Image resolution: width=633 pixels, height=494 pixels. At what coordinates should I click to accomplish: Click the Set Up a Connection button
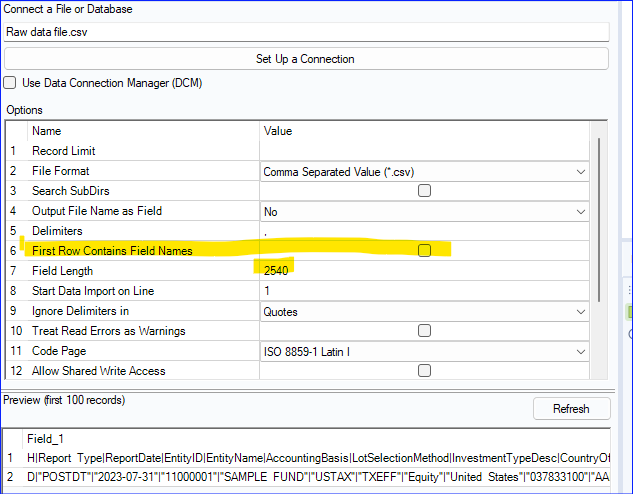point(304,59)
